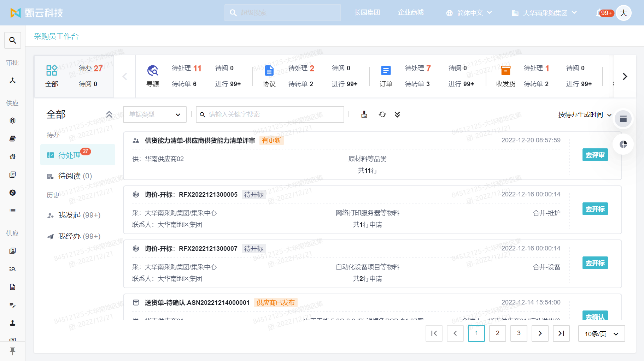The width and height of the screenshot is (644, 361).
Task: Open the 大华南采购集团 company dropdown
Action: pyautogui.click(x=544, y=13)
